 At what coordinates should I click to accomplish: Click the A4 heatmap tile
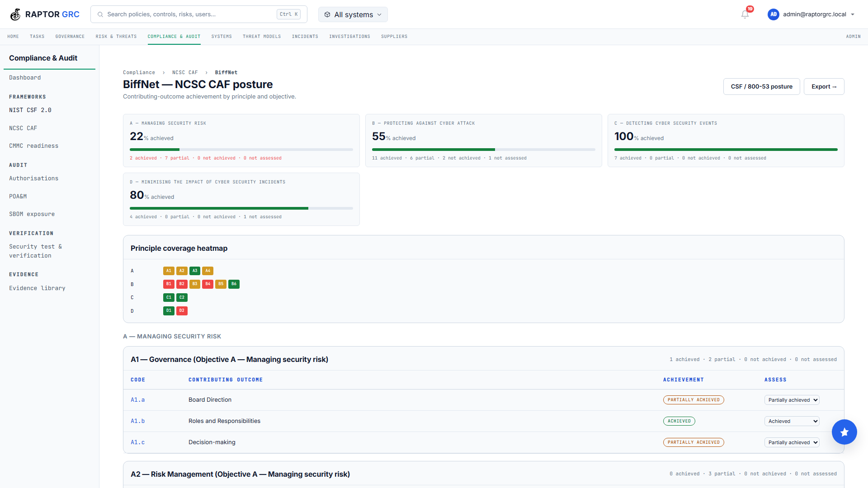click(208, 271)
